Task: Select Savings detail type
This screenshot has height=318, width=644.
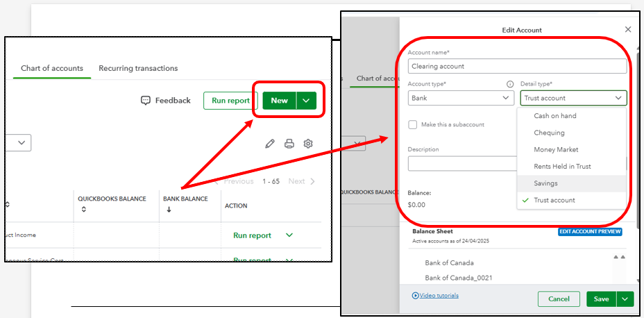Action: coord(571,183)
